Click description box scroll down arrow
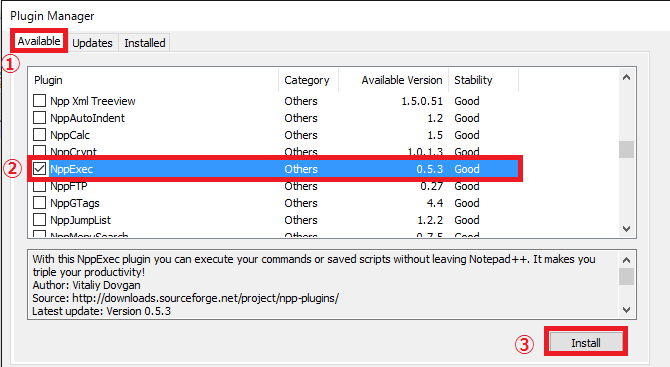 (626, 310)
